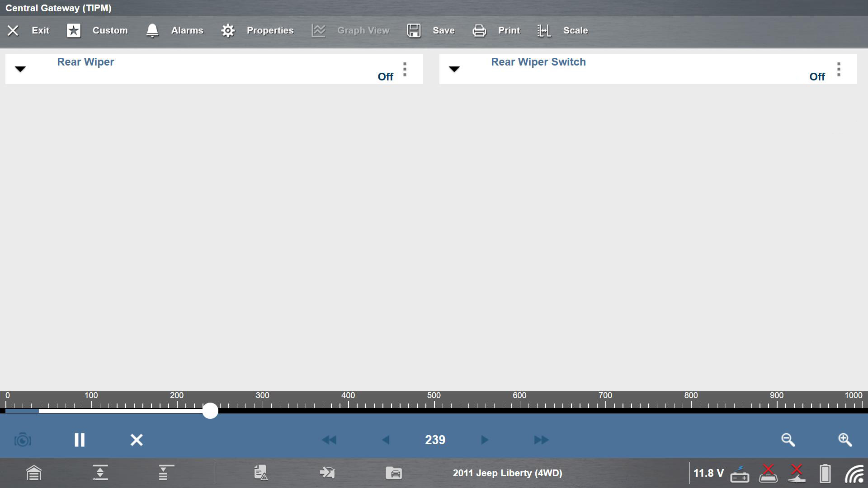Image resolution: width=868 pixels, height=488 pixels.
Task: Expand the Rear Wiper Switch parameter
Action: tap(454, 69)
